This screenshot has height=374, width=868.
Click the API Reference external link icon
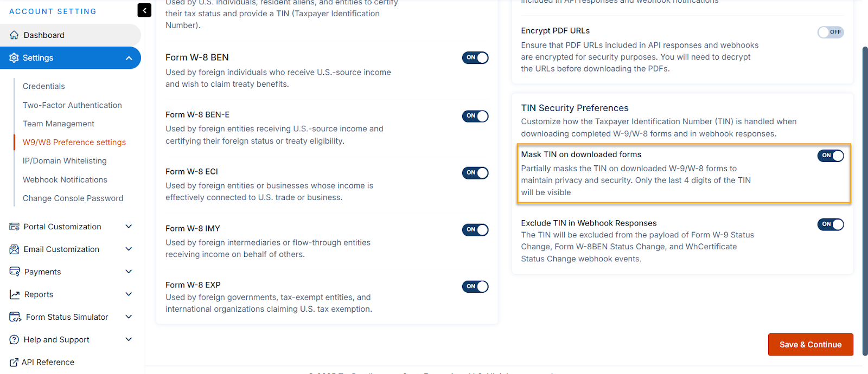click(x=14, y=362)
